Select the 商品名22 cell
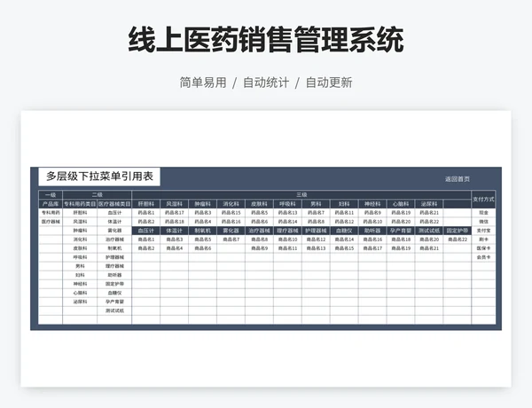The height and width of the screenshot is (408, 532). pyautogui.click(x=457, y=239)
